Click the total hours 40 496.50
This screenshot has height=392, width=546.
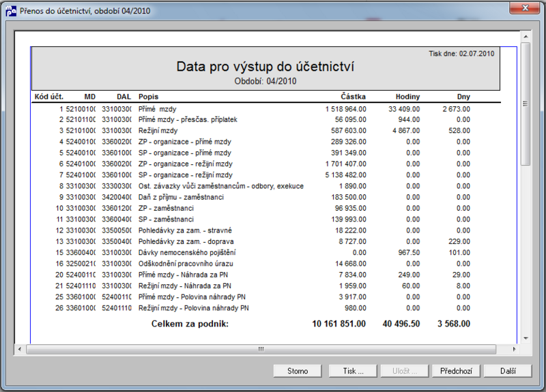(x=401, y=324)
